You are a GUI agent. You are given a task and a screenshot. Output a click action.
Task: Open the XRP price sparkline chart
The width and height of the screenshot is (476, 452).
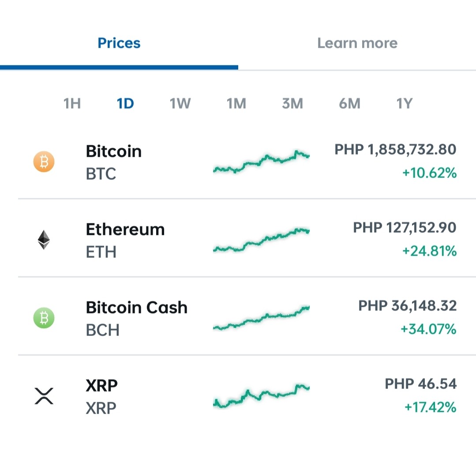click(x=261, y=396)
